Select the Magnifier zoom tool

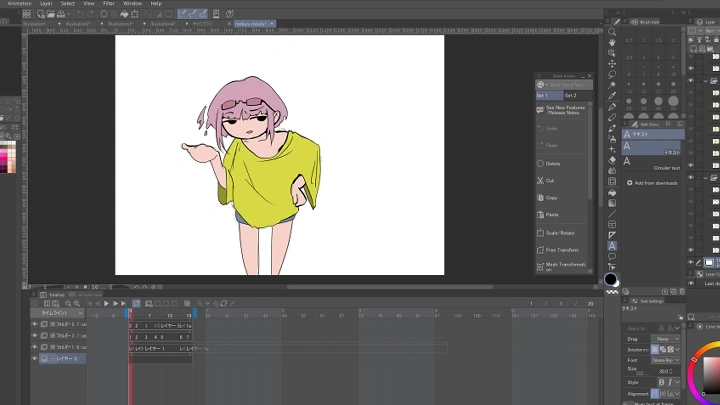click(612, 32)
